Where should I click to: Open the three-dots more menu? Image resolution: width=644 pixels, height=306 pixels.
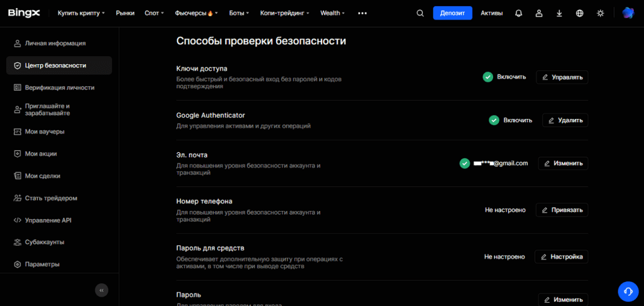pyautogui.click(x=362, y=13)
